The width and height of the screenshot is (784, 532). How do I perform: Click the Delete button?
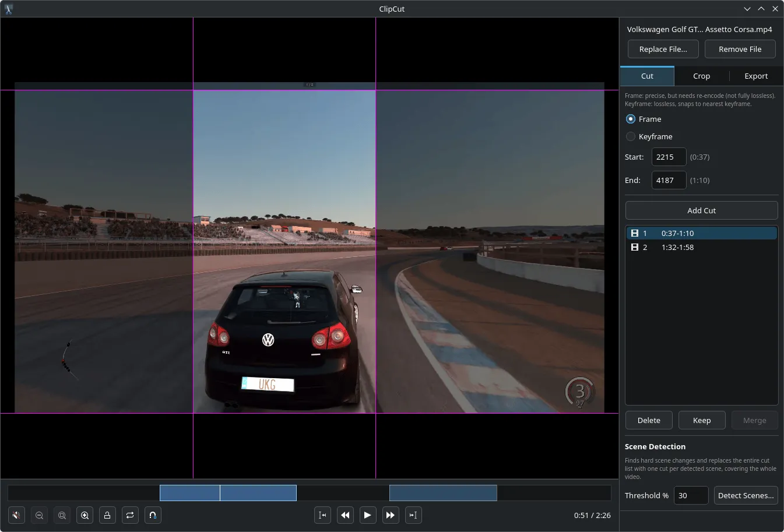649,420
